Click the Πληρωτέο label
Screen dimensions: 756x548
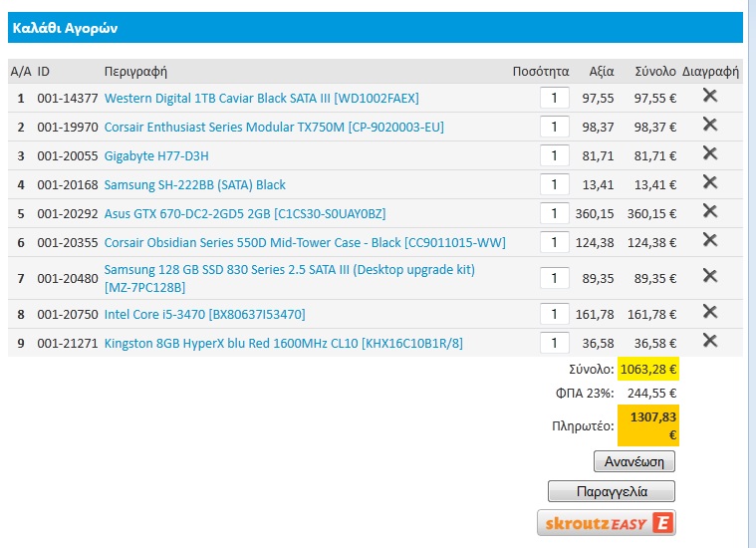[x=583, y=426]
